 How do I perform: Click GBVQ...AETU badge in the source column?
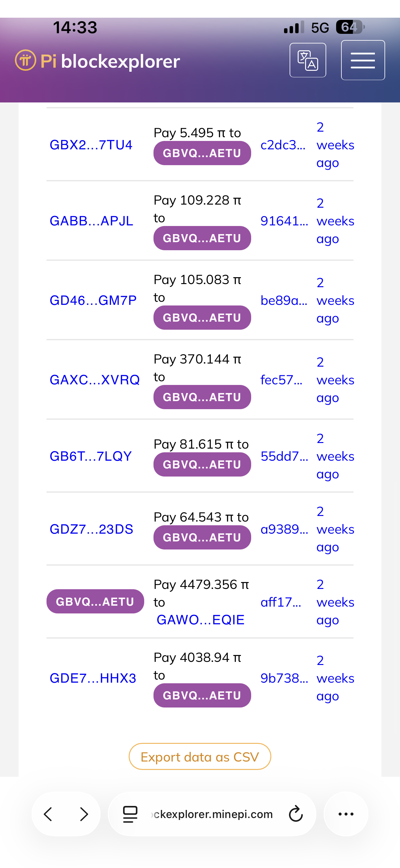coord(95,601)
